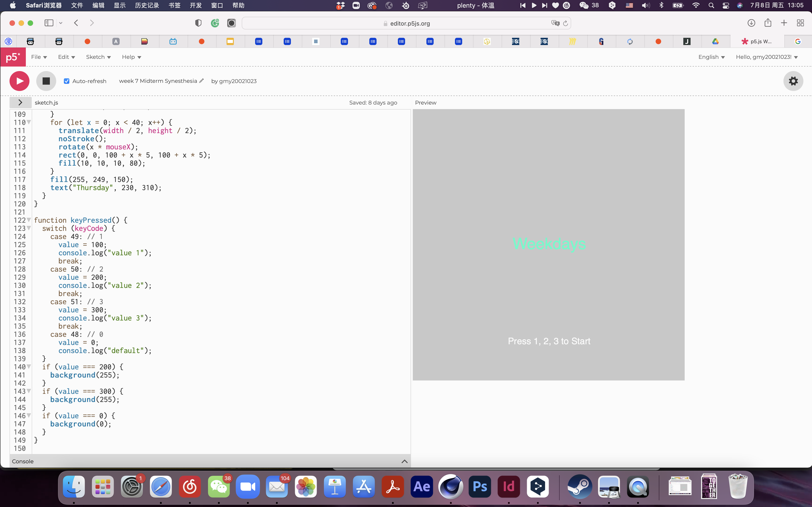Expand the sketch files sidebar chevron
The height and width of the screenshot is (507, 812).
click(x=20, y=102)
